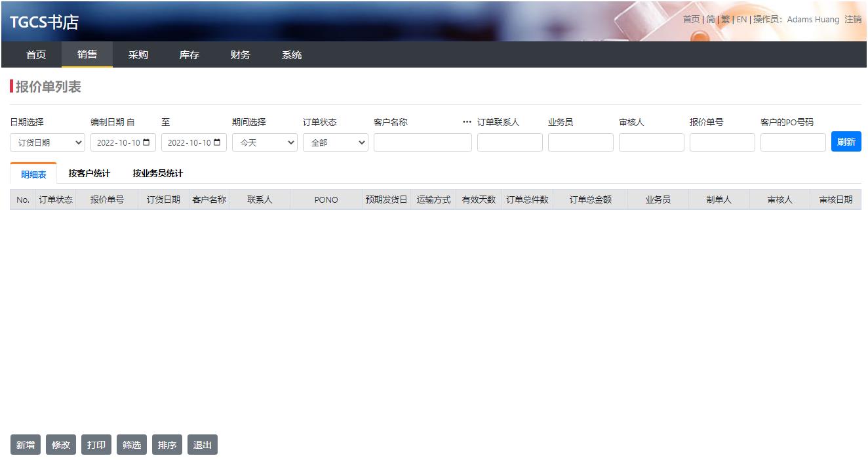Click the 审核日期 column header
The height and width of the screenshot is (460, 868).
pyautogui.click(x=836, y=199)
